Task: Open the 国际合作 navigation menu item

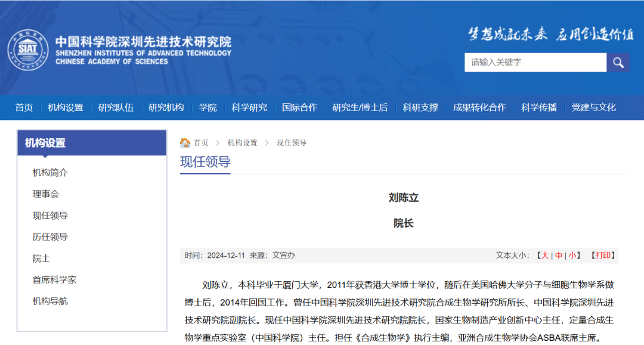Action: point(299,107)
